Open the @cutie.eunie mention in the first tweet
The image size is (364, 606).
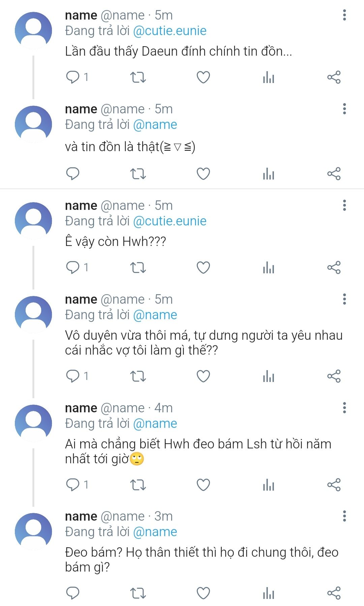click(170, 31)
